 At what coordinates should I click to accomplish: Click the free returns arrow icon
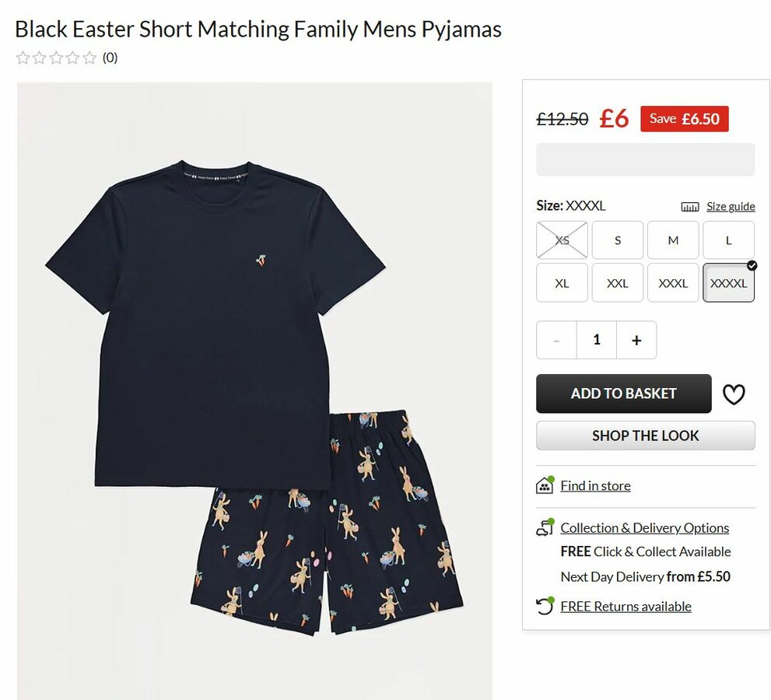tap(545, 607)
